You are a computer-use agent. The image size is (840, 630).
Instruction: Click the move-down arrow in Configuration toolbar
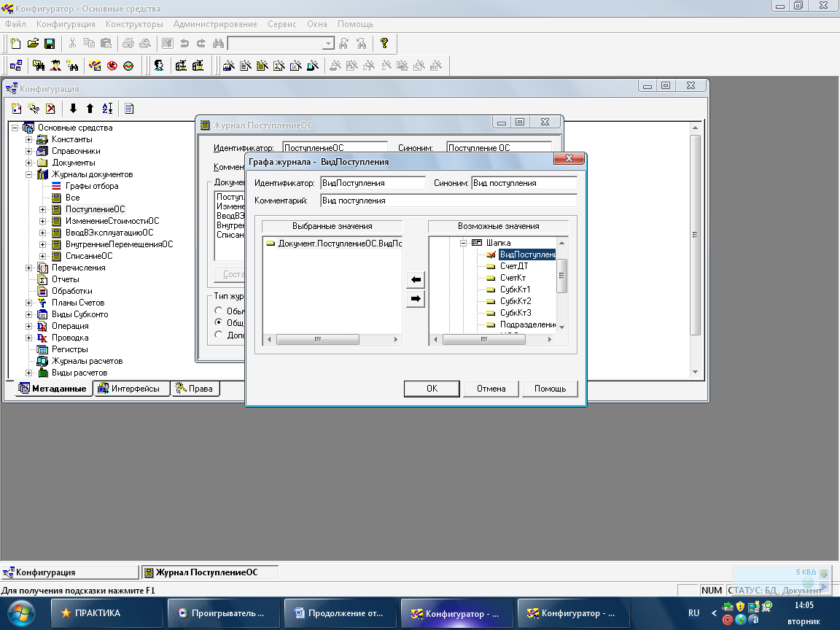(x=73, y=109)
